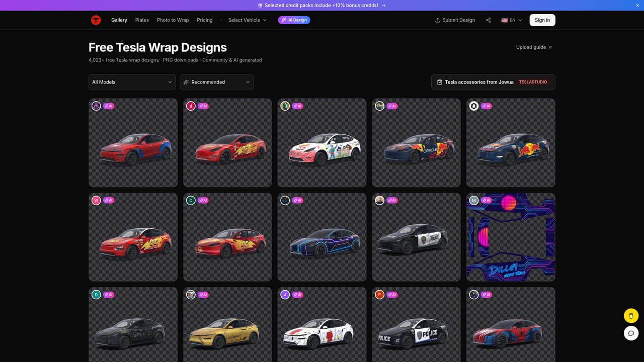Viewport: 644px width, 362px height.
Task: Open the share icon in the header
Action: click(488, 20)
